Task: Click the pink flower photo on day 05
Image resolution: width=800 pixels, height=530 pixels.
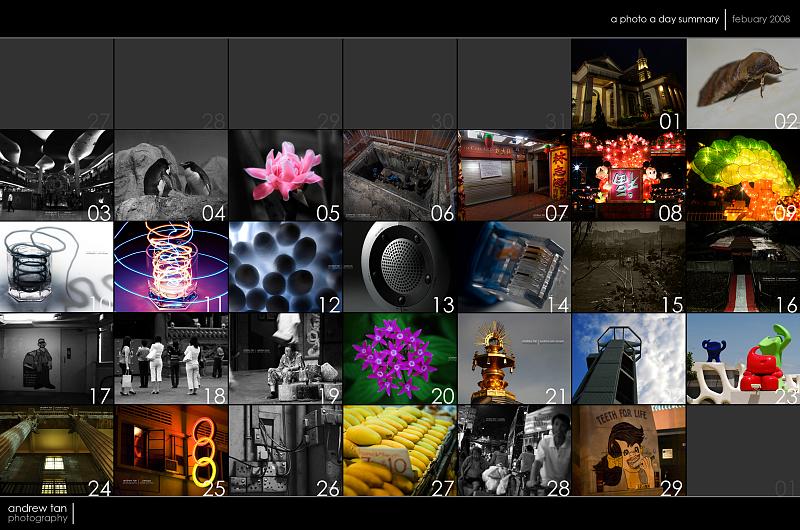Action: [285, 175]
